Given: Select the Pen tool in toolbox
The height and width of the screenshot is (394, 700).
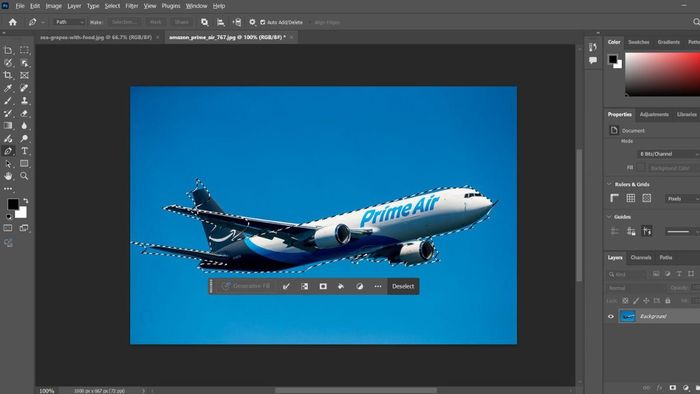Looking at the screenshot, I should 8,151.
